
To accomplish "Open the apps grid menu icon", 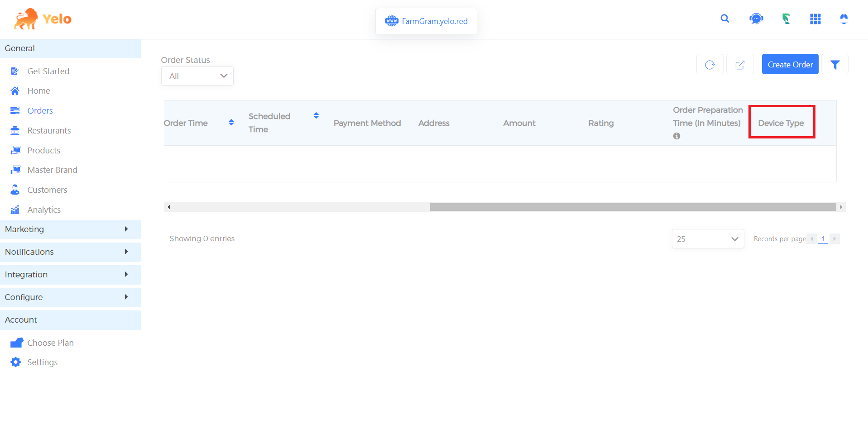I will (x=815, y=19).
